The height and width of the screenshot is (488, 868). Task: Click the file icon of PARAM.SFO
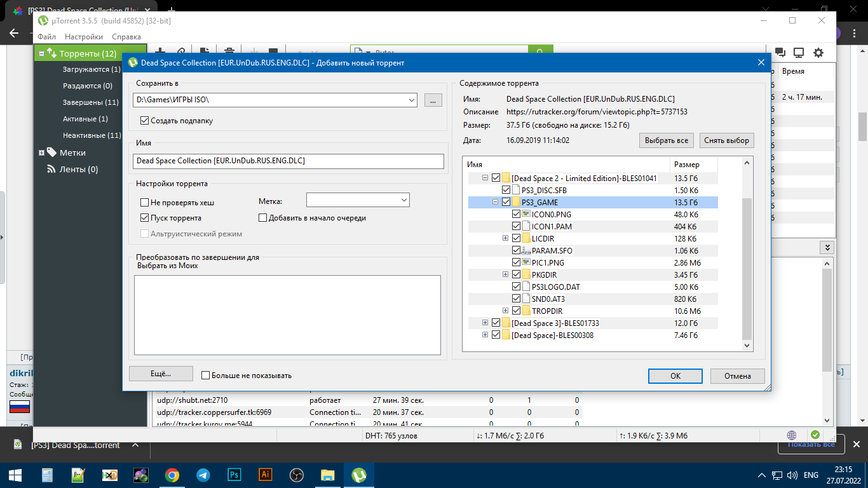coord(526,250)
